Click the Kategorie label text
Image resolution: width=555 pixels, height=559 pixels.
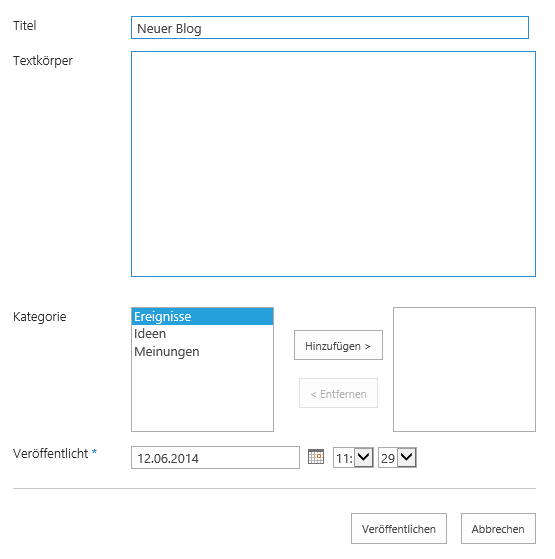(40, 317)
